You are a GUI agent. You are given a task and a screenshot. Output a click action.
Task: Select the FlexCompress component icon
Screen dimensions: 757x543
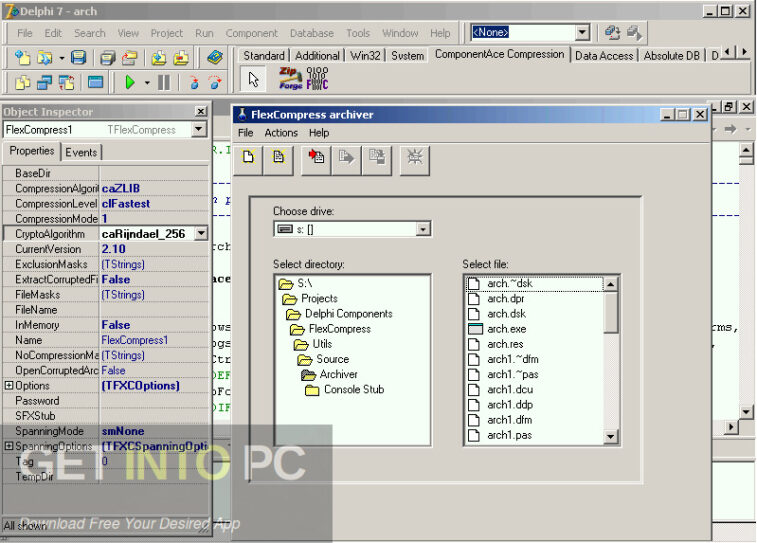(317, 78)
